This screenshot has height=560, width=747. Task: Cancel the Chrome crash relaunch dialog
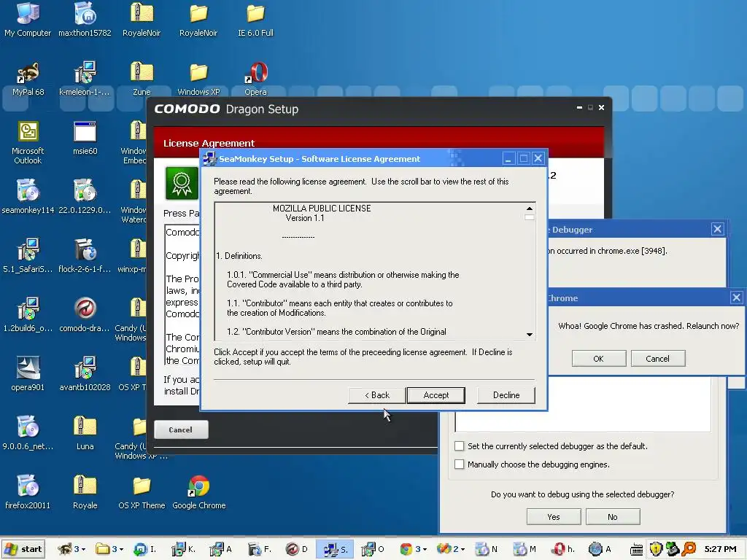pyautogui.click(x=658, y=359)
